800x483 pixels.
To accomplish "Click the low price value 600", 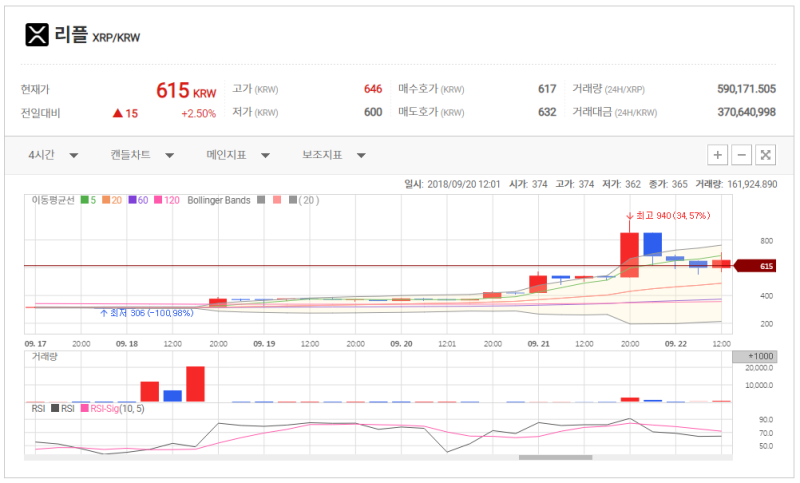I will click(373, 112).
